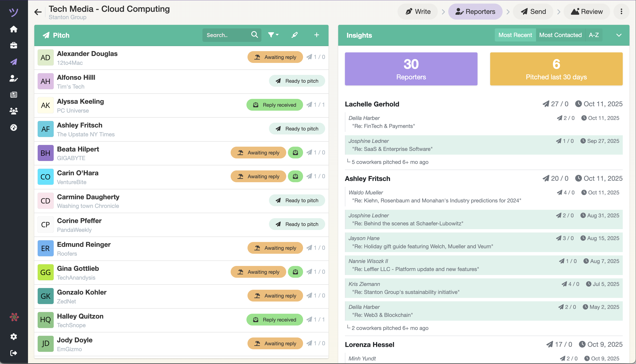Click the rocket icon in Pitch header

click(295, 35)
